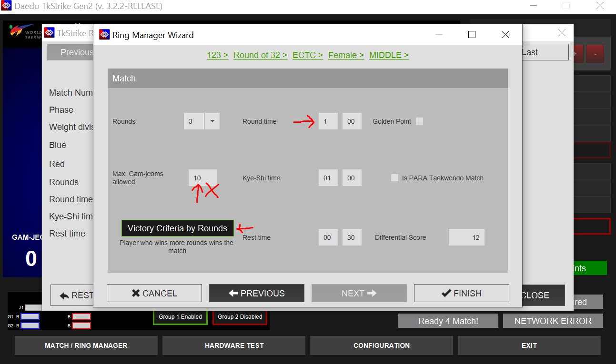Viewport: 616px width, 364px height.
Task: Enable the Golden Point checkbox
Action: tap(419, 121)
